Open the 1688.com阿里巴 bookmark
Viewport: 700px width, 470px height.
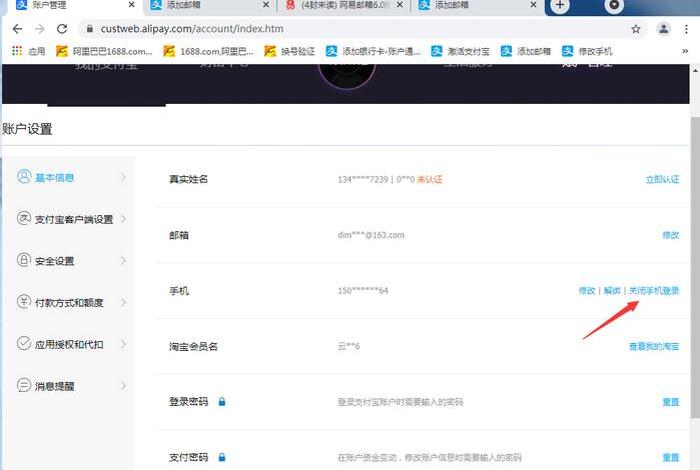[208, 51]
